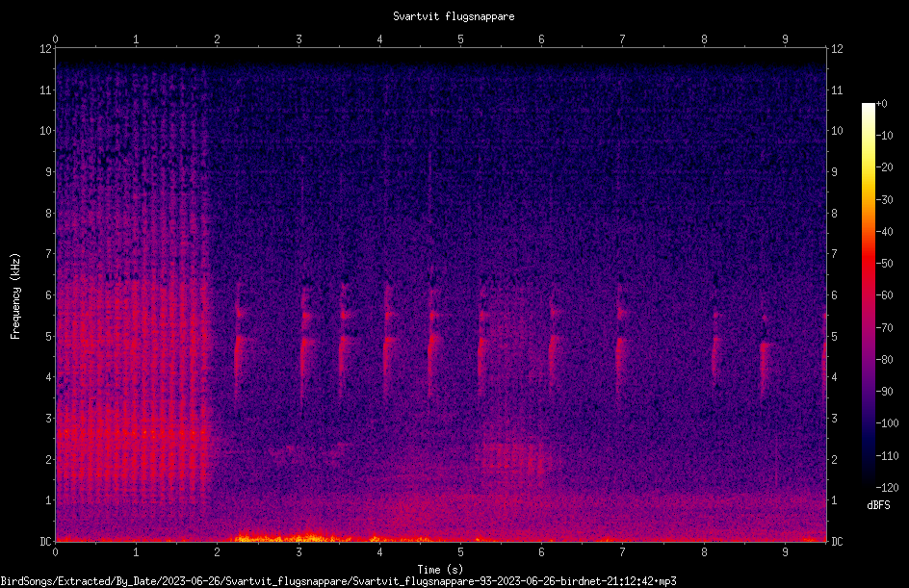Viewport: 909px width, 588px height.
Task: Click the '5' tick on the top time axis
Action: pos(460,39)
